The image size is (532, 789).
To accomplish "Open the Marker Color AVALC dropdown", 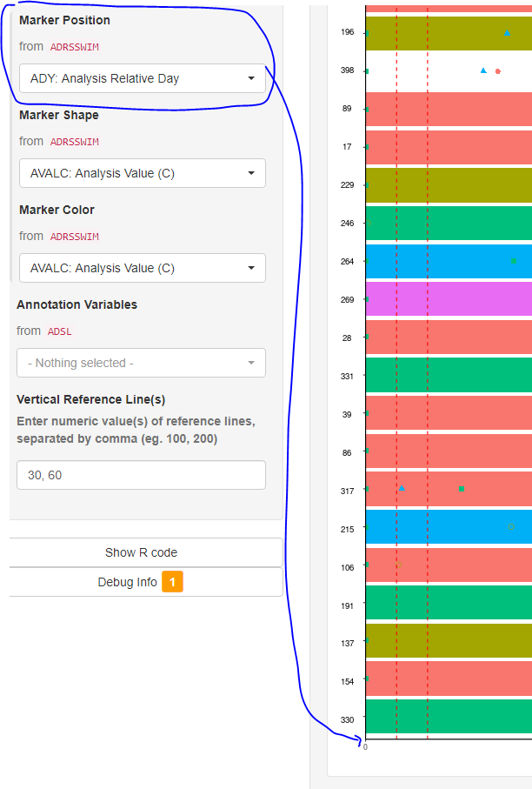I will [x=142, y=268].
